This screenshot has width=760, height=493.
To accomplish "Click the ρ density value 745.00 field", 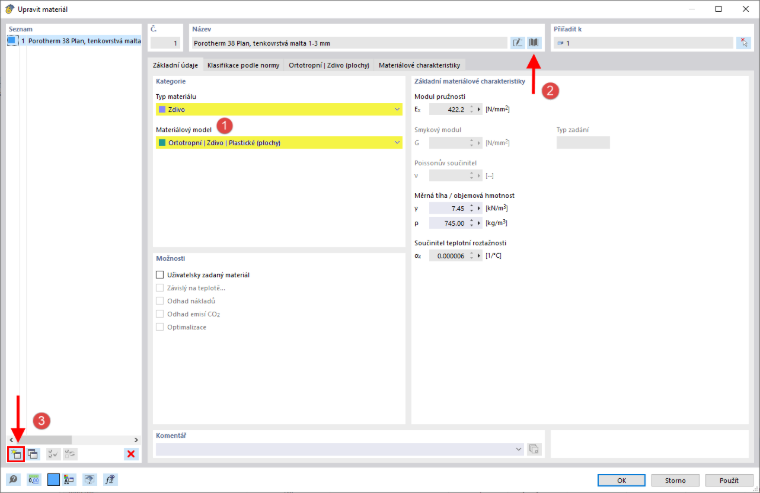I will pos(448,223).
